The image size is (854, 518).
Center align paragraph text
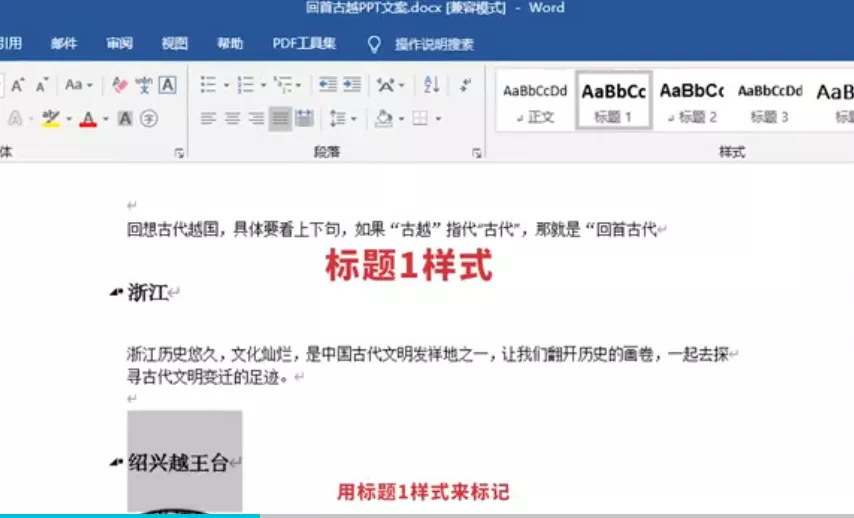[x=233, y=118]
